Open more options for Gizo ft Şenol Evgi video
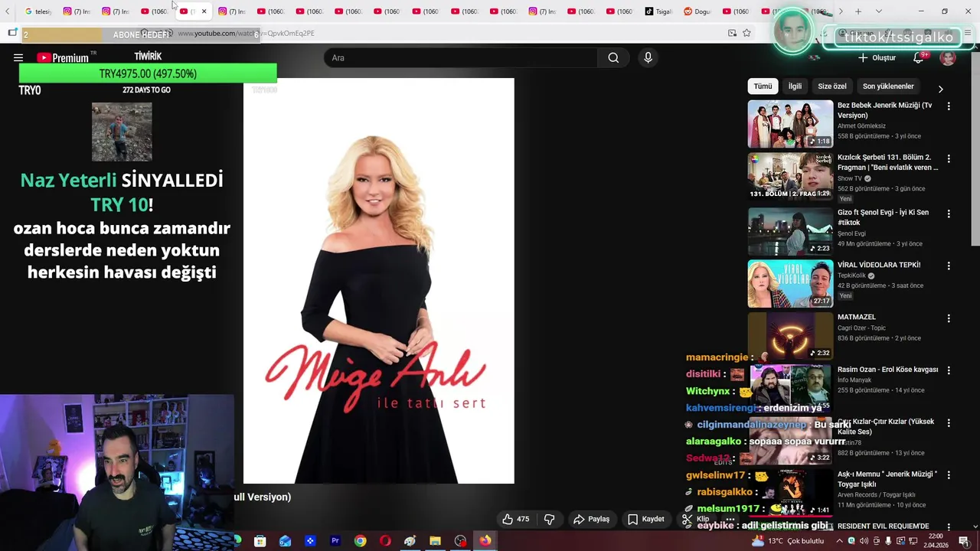This screenshot has width=980, height=551. coord(949,214)
